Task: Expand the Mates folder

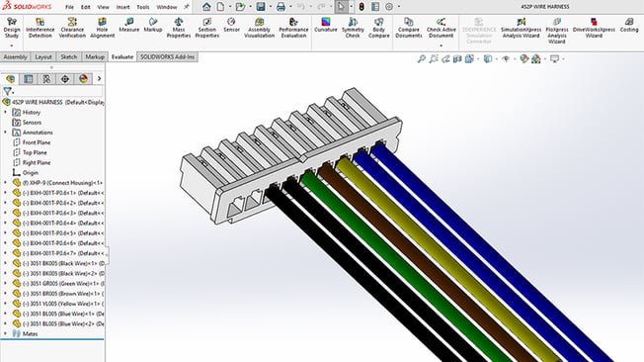Action: [5, 333]
